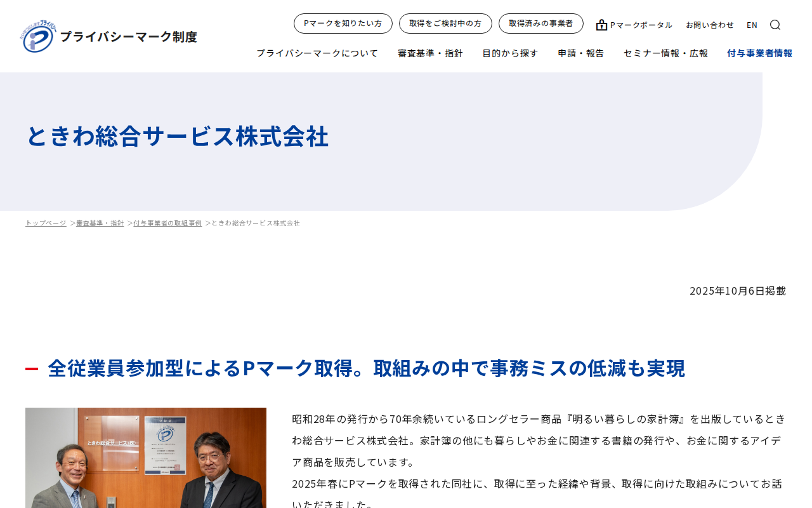Follow the 付与事業者の取組事例 breadcrumb link

[167, 224]
